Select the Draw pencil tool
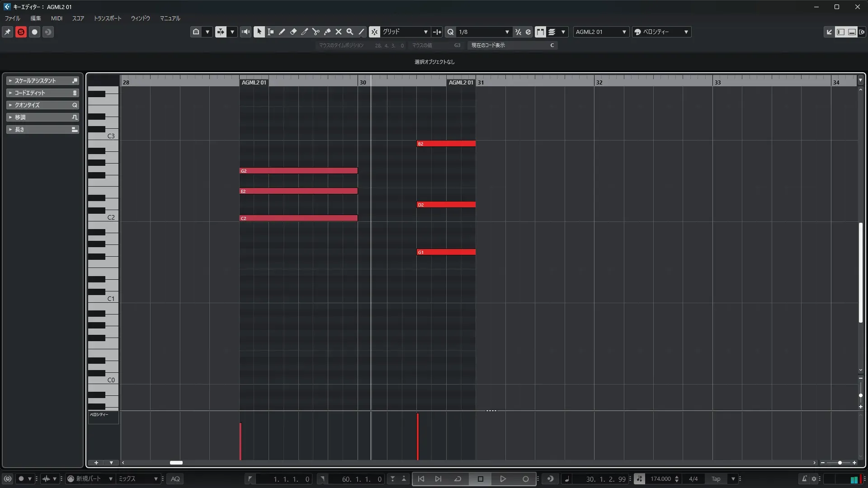This screenshot has width=868, height=488. coord(282,32)
